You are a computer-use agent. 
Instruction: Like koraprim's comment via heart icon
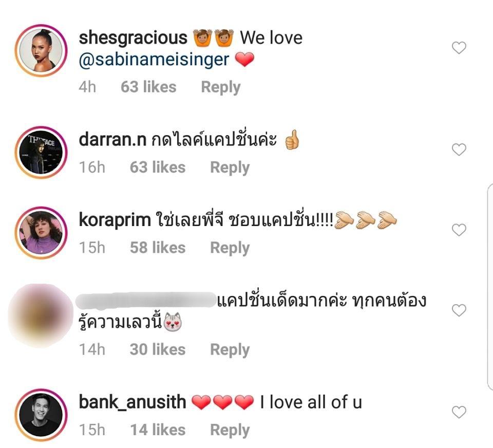[459, 230]
